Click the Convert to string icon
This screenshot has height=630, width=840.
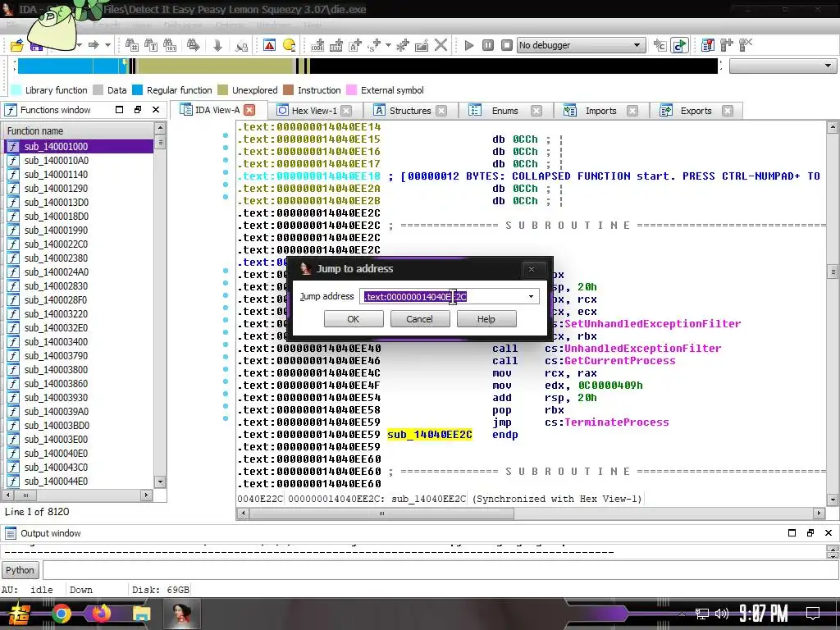coord(355,45)
